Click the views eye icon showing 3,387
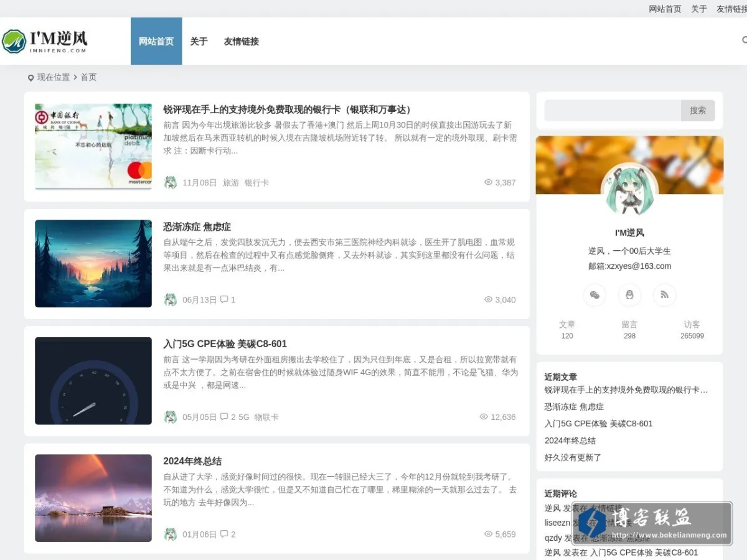Image resolution: width=747 pixels, height=560 pixels. [x=488, y=182]
